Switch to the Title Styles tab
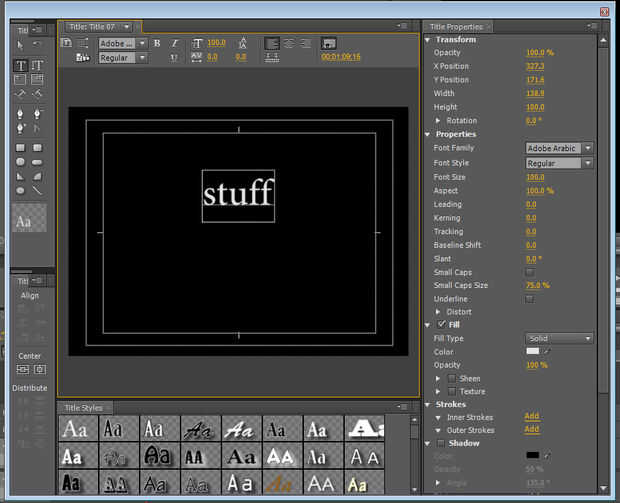620x503 pixels. (84, 408)
